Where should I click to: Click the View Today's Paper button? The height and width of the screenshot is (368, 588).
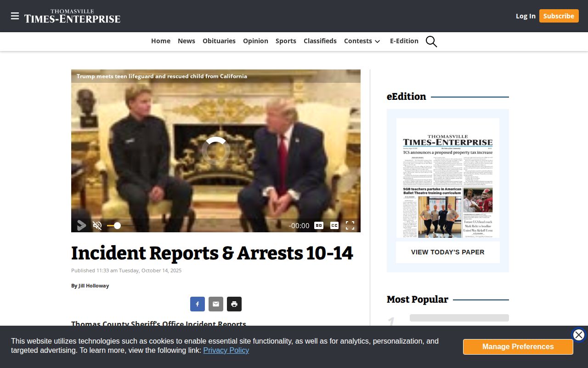448,252
